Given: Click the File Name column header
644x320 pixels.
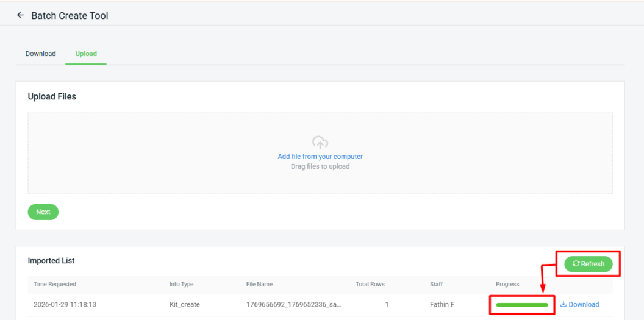Looking at the screenshot, I should (x=259, y=284).
